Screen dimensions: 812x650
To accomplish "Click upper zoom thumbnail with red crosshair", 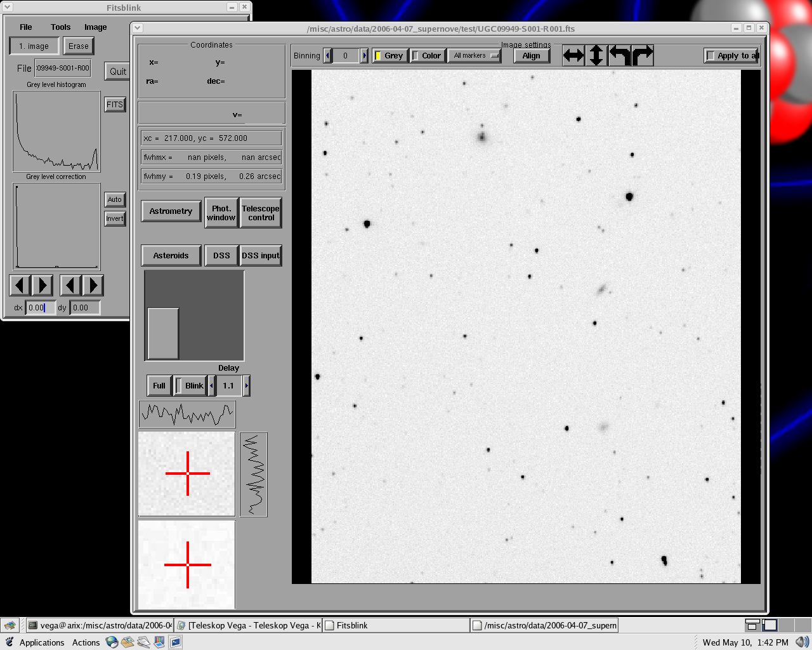I will 187,474.
